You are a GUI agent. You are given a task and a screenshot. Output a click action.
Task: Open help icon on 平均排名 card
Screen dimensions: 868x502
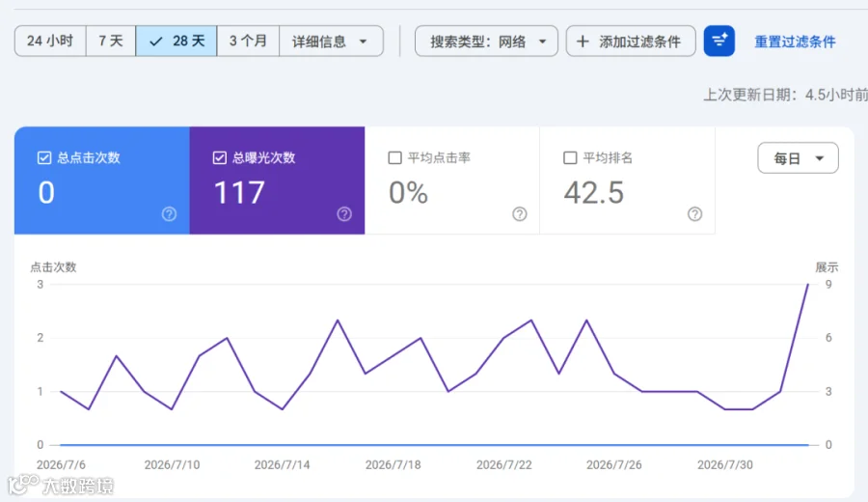pos(694,214)
